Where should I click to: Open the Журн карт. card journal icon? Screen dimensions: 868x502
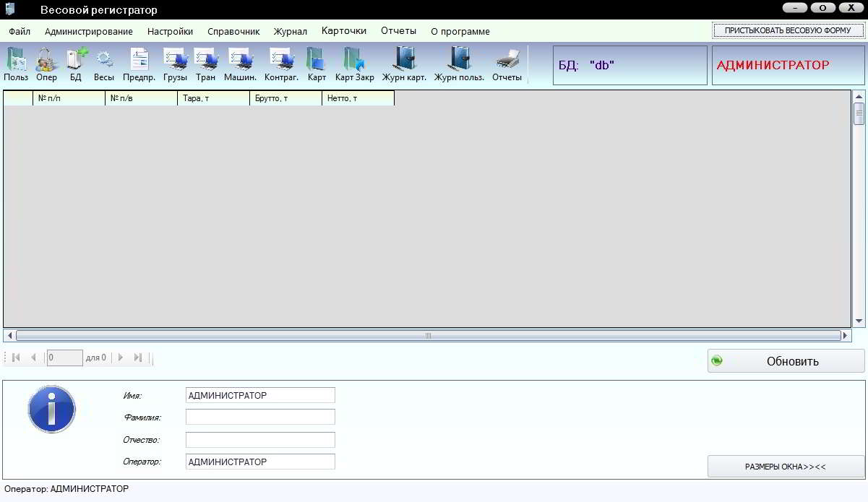coord(404,63)
